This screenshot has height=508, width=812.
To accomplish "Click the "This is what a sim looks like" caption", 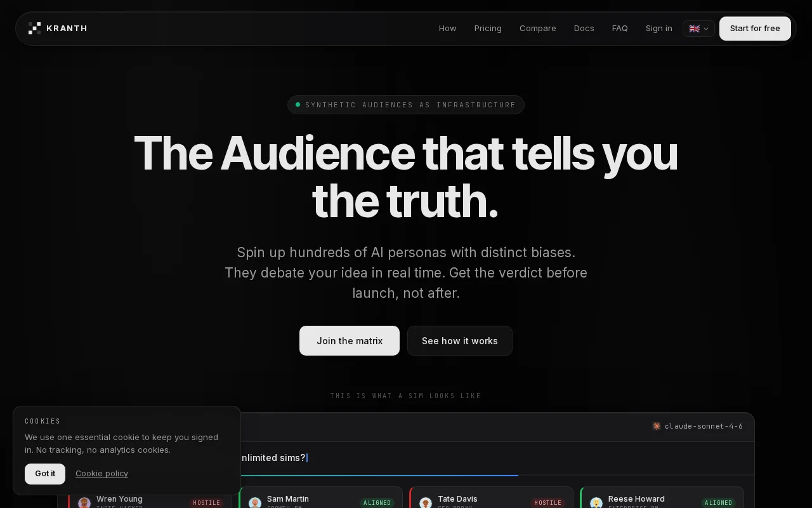I will click(x=406, y=396).
